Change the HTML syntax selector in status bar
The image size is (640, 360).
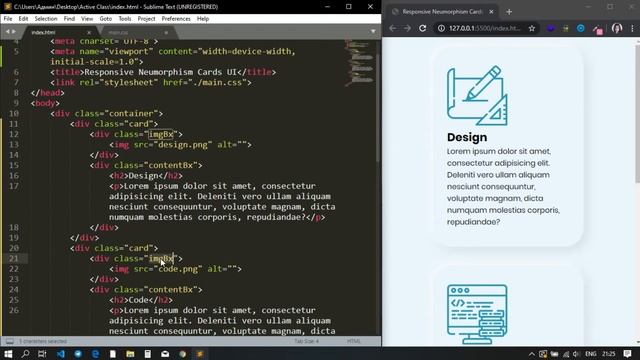[x=353, y=341]
